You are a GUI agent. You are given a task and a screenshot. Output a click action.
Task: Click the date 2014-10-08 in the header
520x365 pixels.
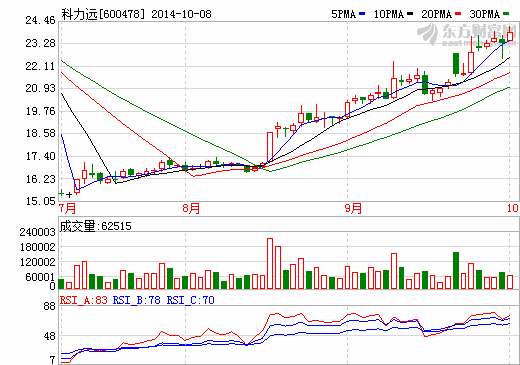pos(181,14)
